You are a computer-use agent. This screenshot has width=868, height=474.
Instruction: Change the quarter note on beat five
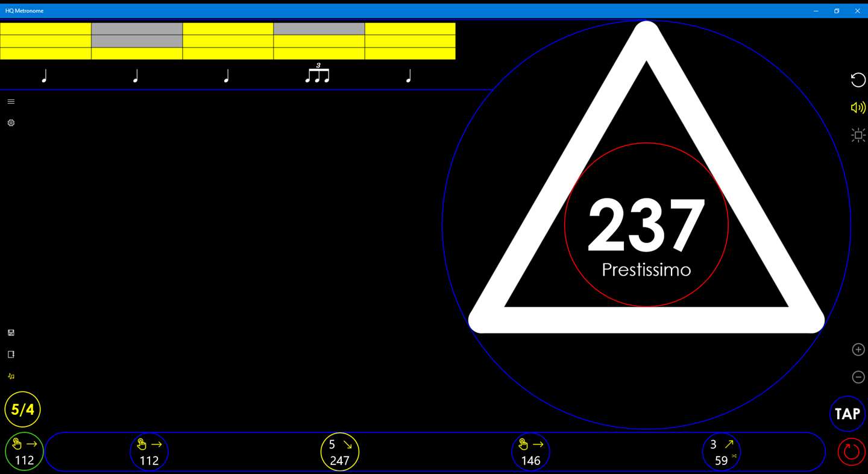tap(409, 76)
